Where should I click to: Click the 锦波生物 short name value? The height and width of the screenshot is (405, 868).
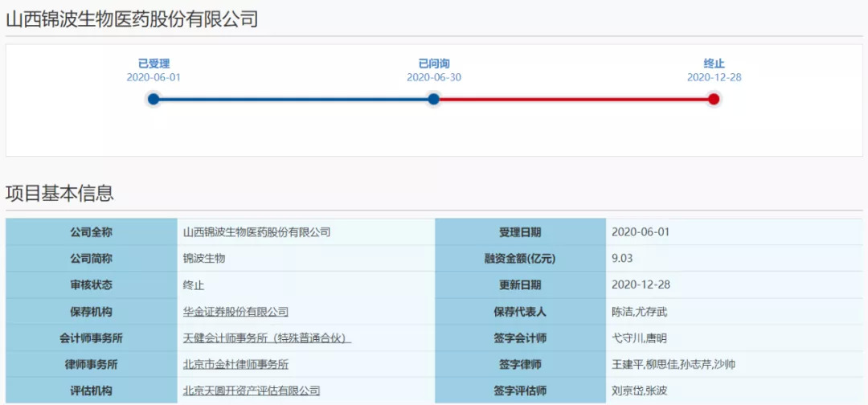pos(204,259)
